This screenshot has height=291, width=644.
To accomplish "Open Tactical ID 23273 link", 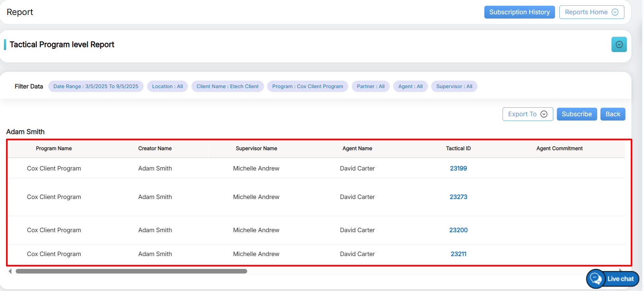I will (458, 197).
